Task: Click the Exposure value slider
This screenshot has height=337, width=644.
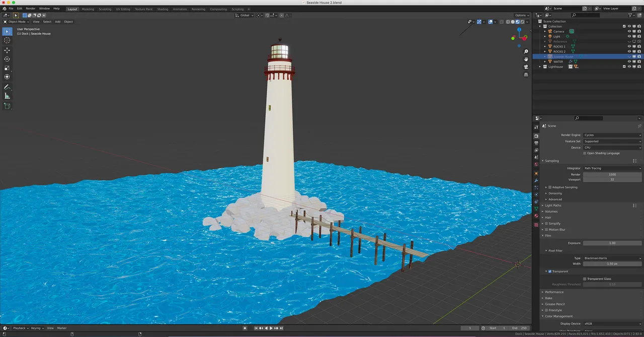Action: click(612, 243)
